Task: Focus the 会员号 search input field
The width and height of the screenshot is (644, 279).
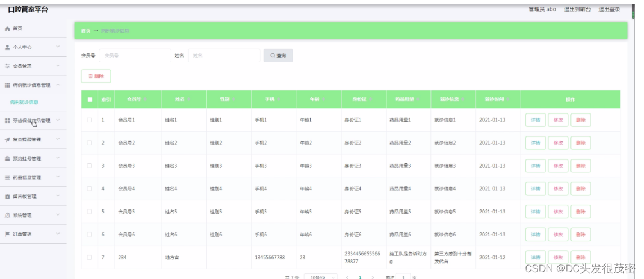Action: 135,56
